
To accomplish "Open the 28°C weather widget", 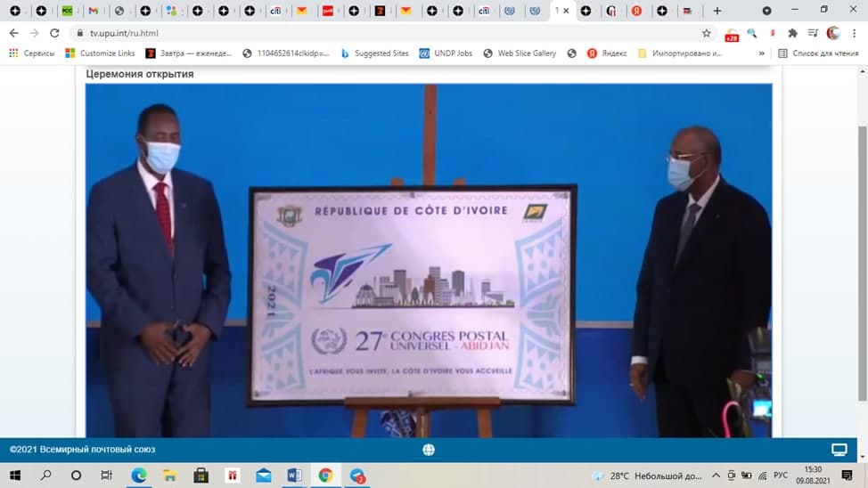I will [646, 476].
